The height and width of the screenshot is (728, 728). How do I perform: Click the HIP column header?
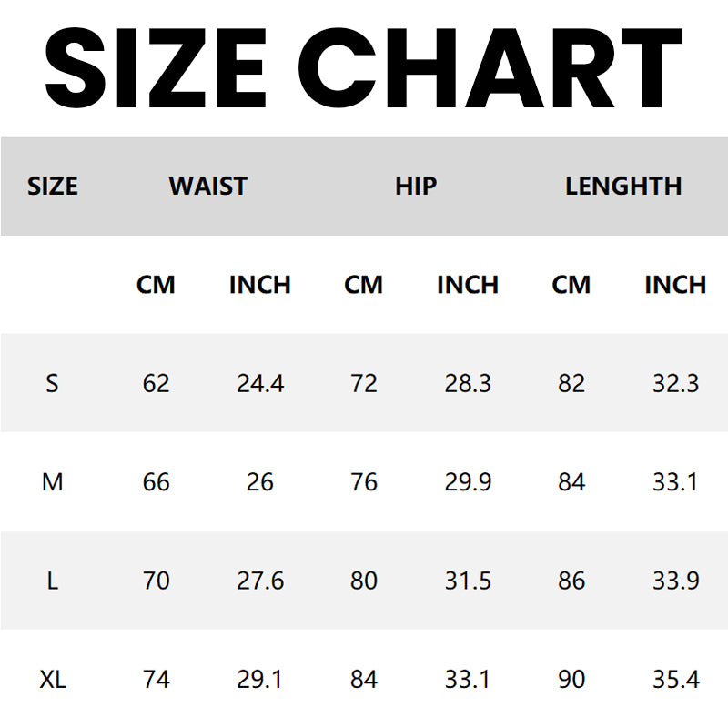click(416, 187)
